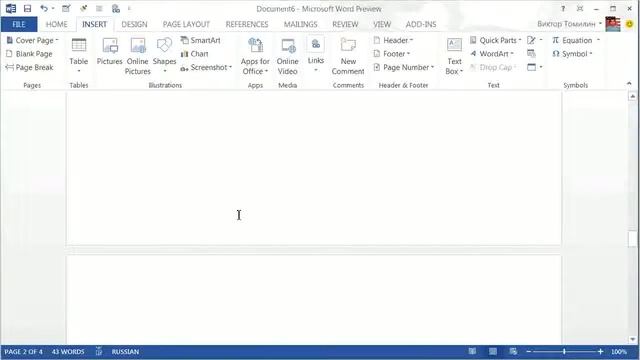Screen dimensions: 640x360
Task: Save the document using the floppy disk icon
Action: click(x=27, y=9)
